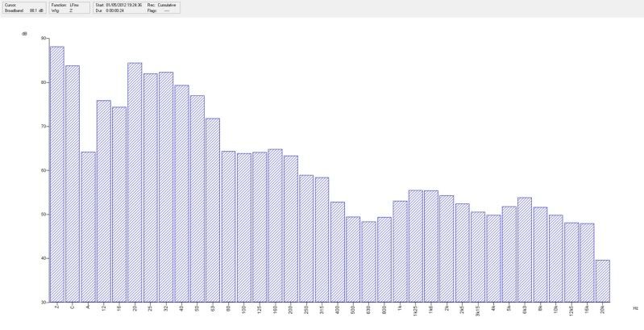Select the 63 Hz band bar
This screenshot has height=330, width=644.
click(x=213, y=210)
